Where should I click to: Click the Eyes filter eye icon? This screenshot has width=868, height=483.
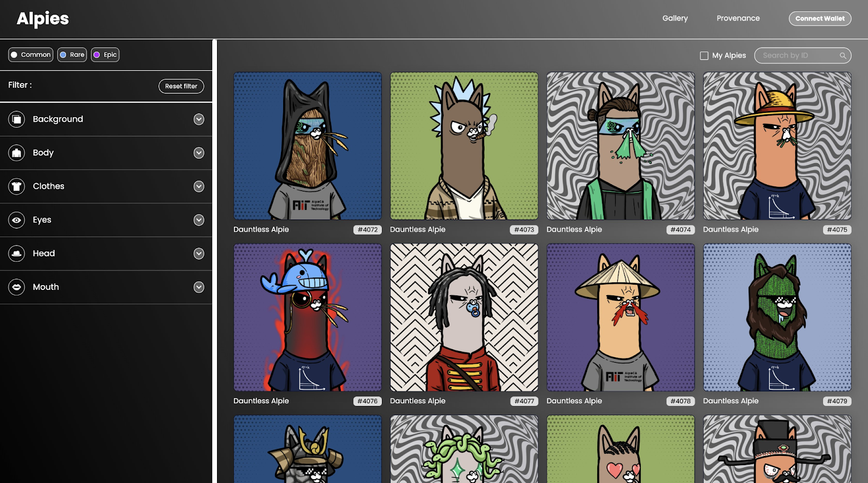click(x=17, y=220)
